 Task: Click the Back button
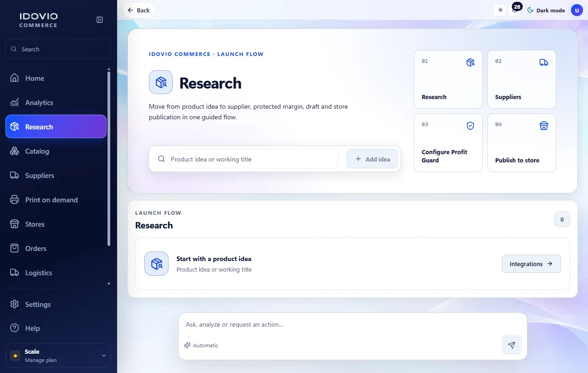tap(139, 10)
